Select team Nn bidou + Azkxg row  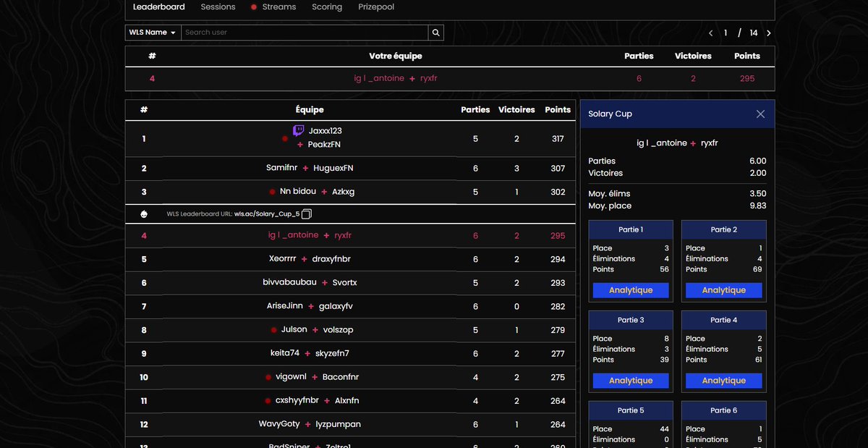pyautogui.click(x=350, y=192)
